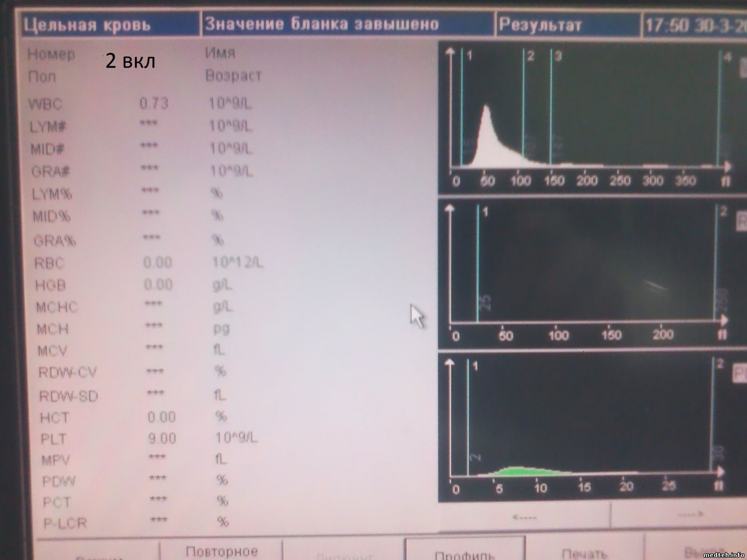The width and height of the screenshot is (747, 560).
Task: Select the green PLT histogram curve
Action: [x=518, y=470]
